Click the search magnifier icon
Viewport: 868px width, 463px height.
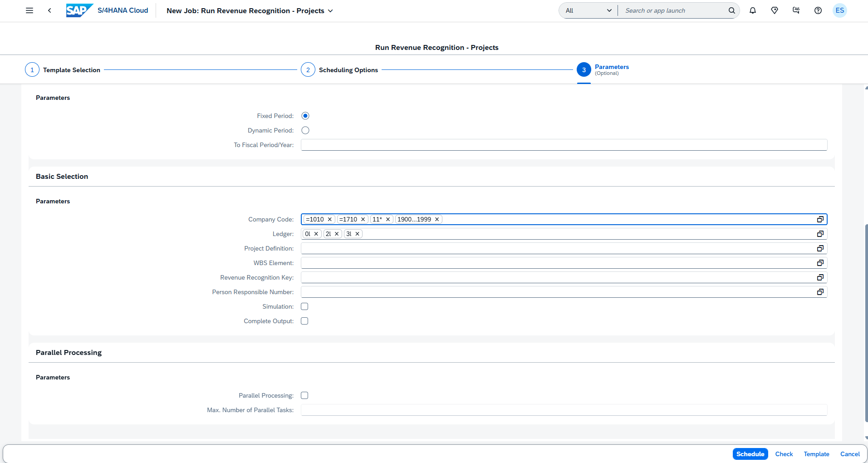coord(731,10)
